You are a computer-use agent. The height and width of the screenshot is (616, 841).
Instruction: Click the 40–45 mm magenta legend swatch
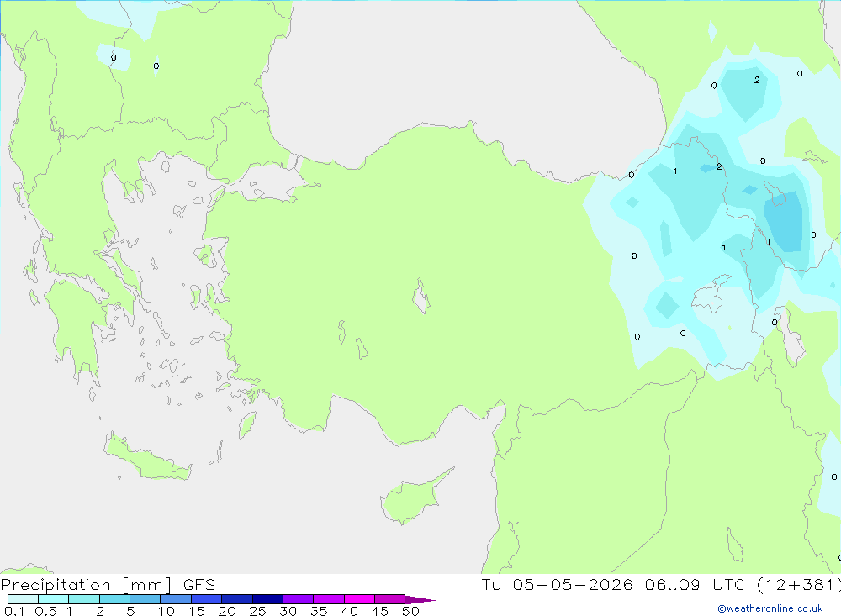tap(359, 599)
